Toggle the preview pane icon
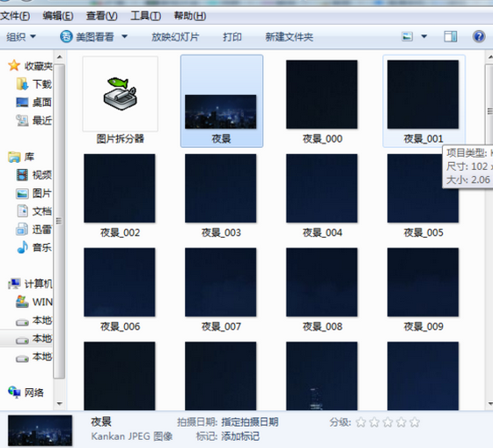 pyautogui.click(x=450, y=37)
